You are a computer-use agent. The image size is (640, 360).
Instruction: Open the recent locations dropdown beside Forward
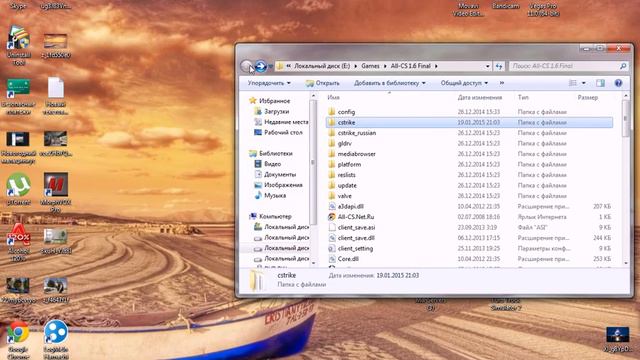[270, 66]
